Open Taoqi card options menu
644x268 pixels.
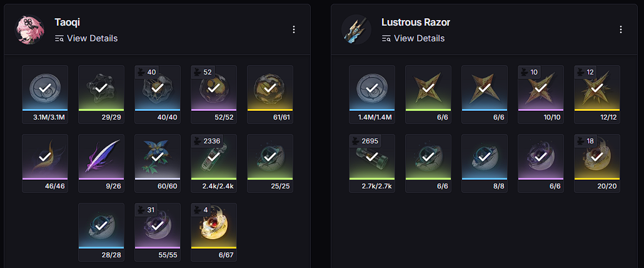294,29
